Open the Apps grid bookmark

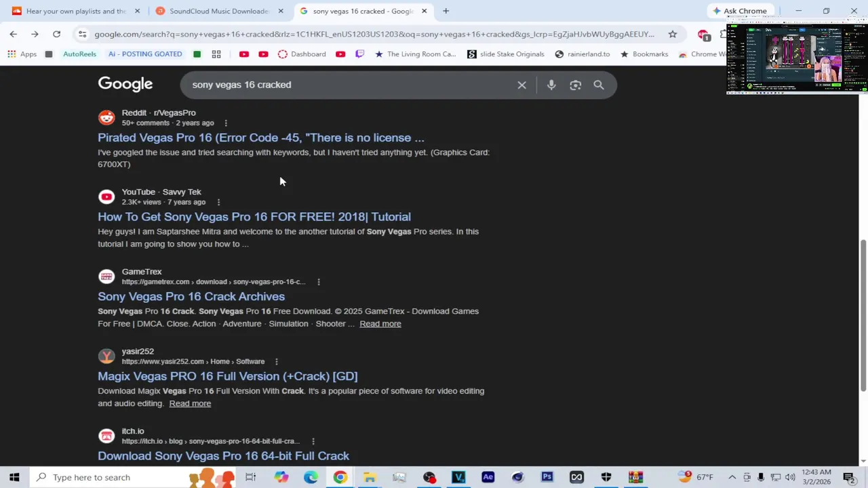[x=22, y=54]
